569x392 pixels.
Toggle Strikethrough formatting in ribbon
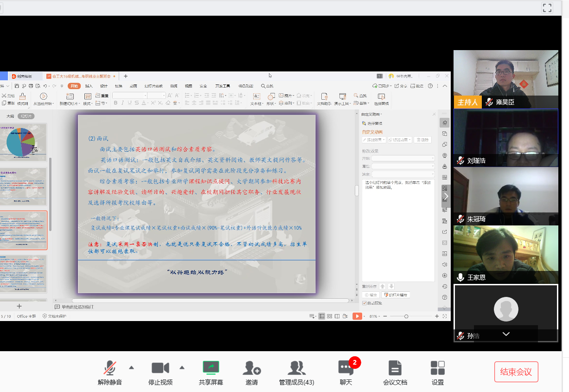click(x=137, y=103)
